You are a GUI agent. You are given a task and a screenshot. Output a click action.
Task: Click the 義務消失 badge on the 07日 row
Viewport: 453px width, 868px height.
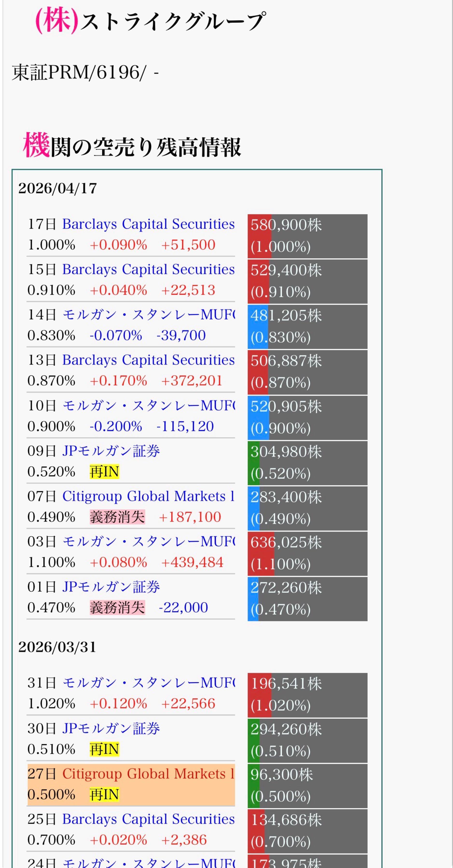point(117,517)
